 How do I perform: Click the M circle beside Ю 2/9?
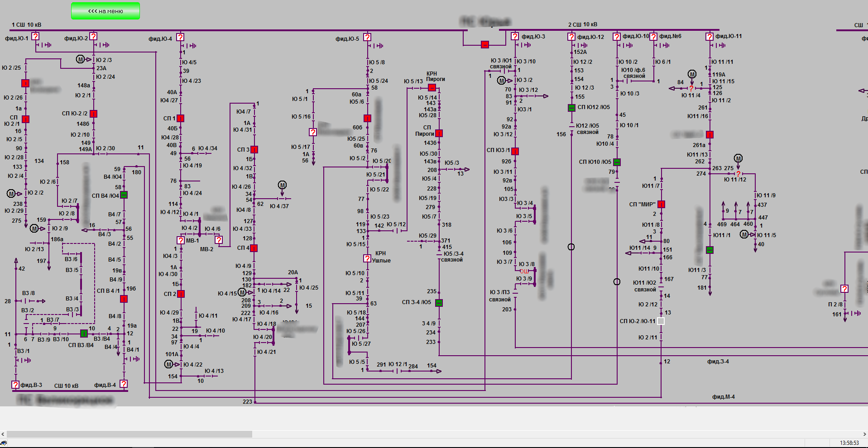click(34, 229)
